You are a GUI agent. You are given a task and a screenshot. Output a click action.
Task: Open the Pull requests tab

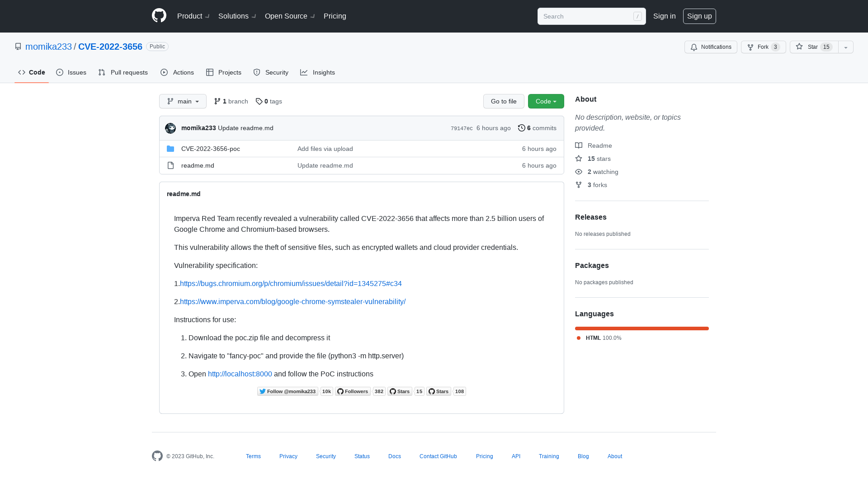123,72
